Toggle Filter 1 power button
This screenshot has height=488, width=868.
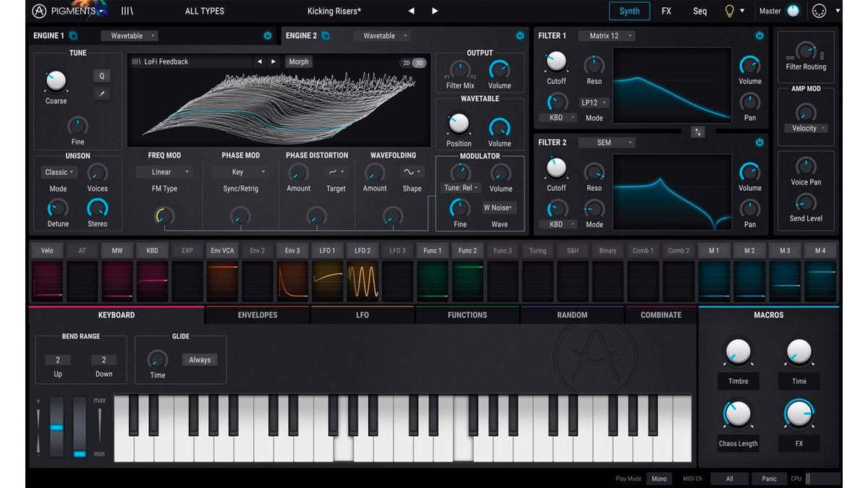(x=759, y=35)
